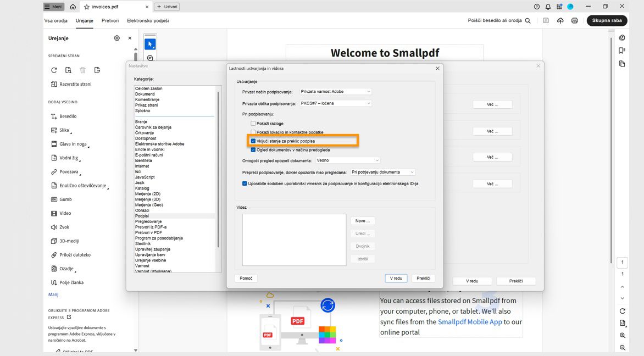Image resolution: width=644 pixels, height=356 pixels.
Task: Open Omogoči pregled opozoril dokumenta dropdown
Action: click(347, 160)
